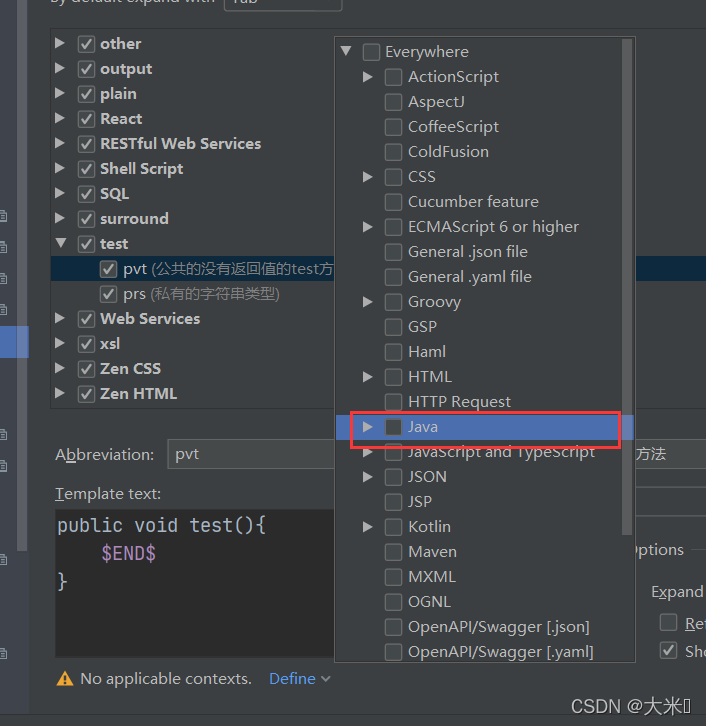
Task: Open the dropdown arrow next to Define
Action: point(326,679)
